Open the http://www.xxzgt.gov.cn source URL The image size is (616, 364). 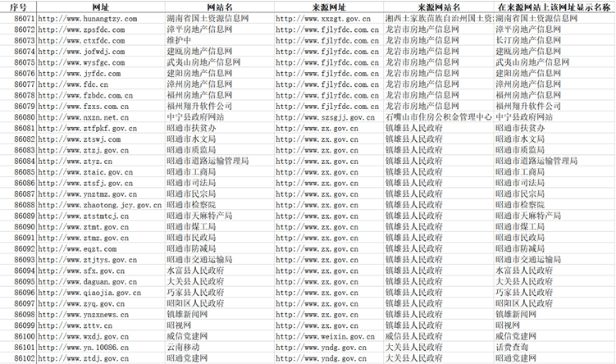(323, 18)
